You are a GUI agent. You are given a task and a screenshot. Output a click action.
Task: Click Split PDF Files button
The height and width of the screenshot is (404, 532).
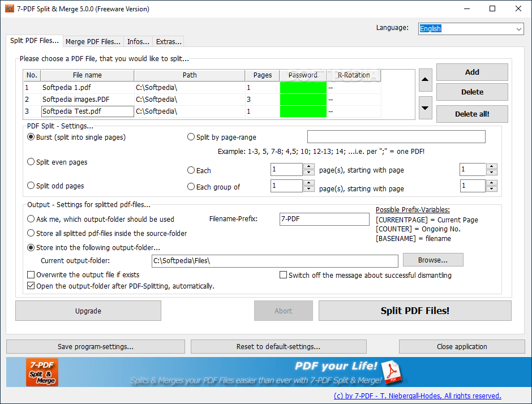(x=415, y=311)
